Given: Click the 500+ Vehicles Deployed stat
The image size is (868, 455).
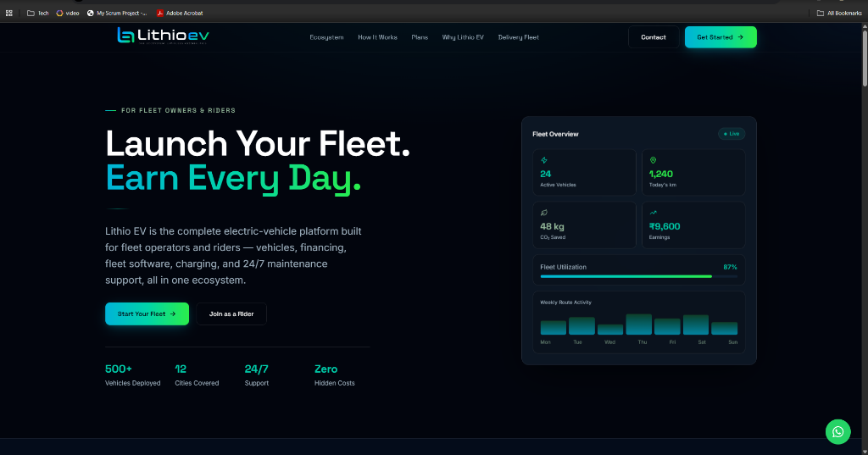Looking at the screenshot, I should (133, 375).
